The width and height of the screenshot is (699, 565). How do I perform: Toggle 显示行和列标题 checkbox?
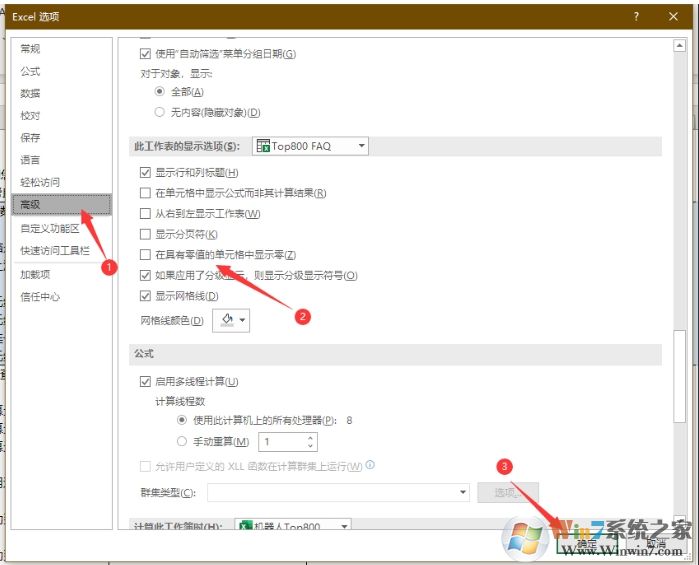(x=145, y=173)
